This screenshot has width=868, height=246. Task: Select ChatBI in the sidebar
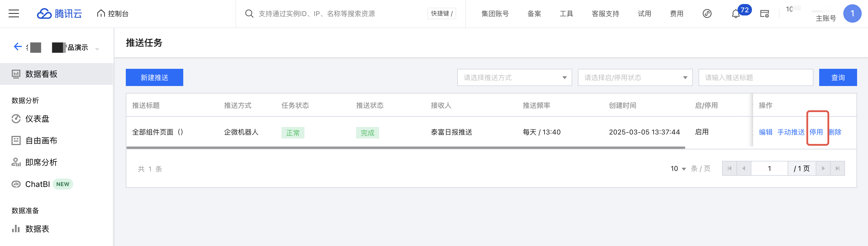[37, 184]
